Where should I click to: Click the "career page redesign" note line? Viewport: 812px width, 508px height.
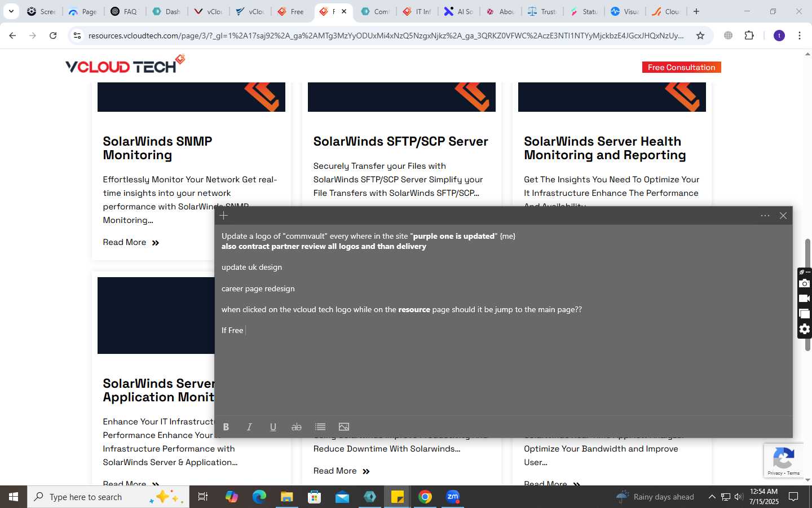pos(258,288)
